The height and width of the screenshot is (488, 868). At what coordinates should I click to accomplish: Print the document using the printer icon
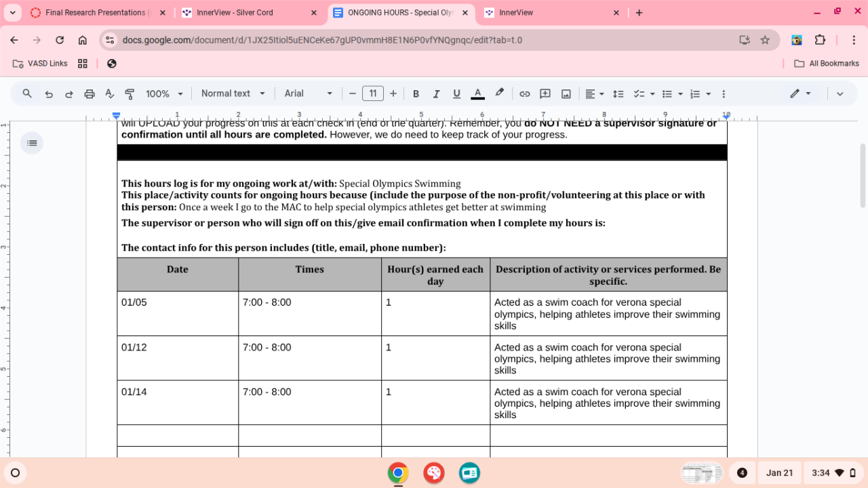90,94
